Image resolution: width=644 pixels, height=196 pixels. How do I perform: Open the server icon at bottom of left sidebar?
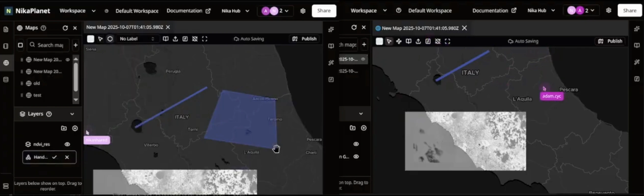coord(6,186)
